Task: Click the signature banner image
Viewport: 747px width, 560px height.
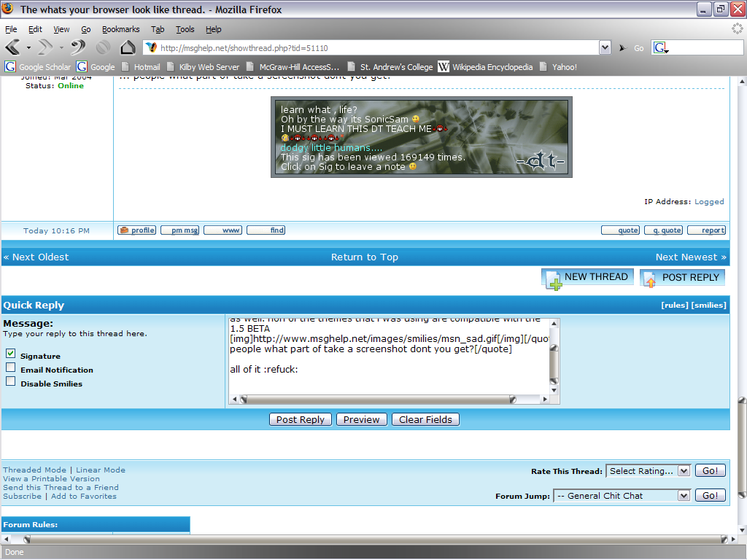Action: pos(422,137)
